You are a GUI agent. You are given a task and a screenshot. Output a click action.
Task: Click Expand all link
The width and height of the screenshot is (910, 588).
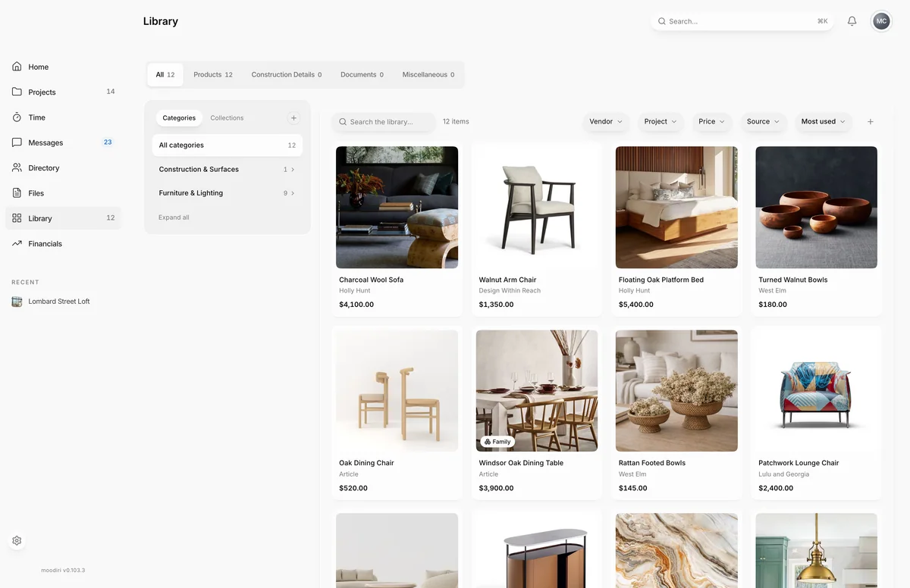tap(174, 217)
